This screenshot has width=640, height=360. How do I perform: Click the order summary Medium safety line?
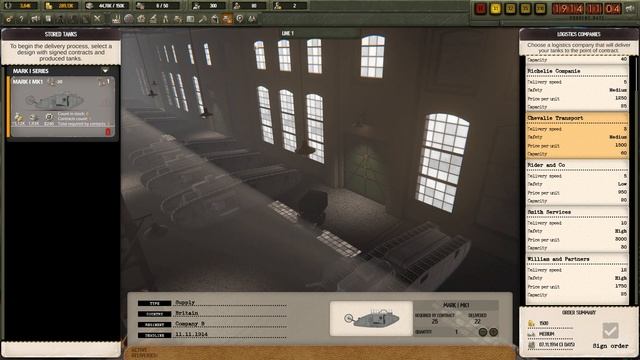click(x=551, y=334)
